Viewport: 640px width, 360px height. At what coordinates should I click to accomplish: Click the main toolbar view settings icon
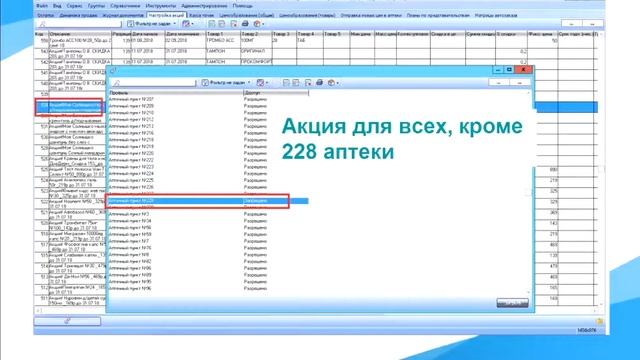(186, 24)
